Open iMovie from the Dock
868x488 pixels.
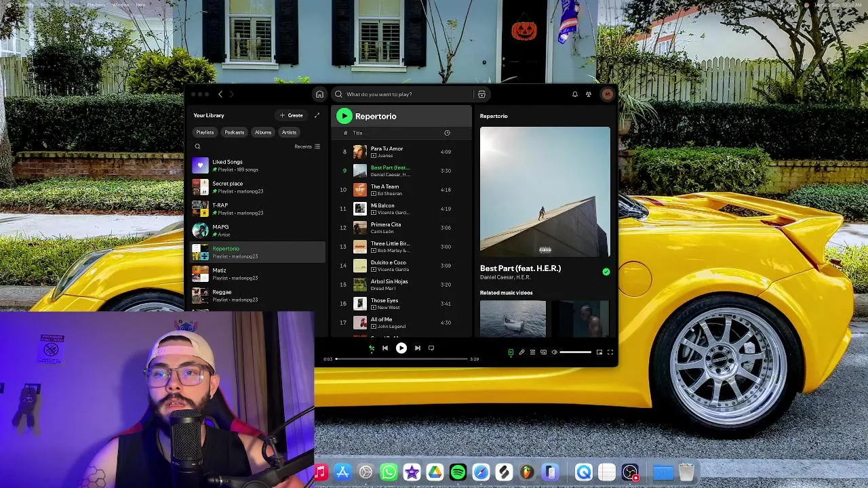coord(412,472)
